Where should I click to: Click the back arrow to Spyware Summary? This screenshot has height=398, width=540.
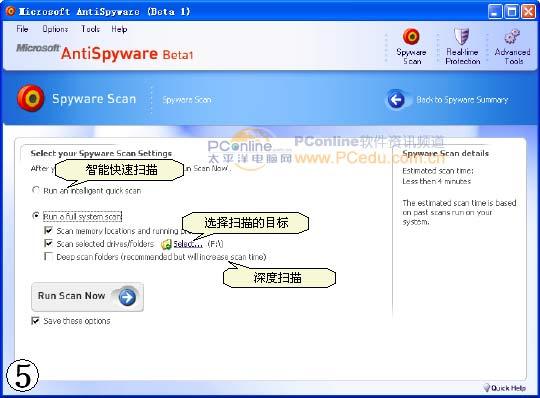point(396,100)
